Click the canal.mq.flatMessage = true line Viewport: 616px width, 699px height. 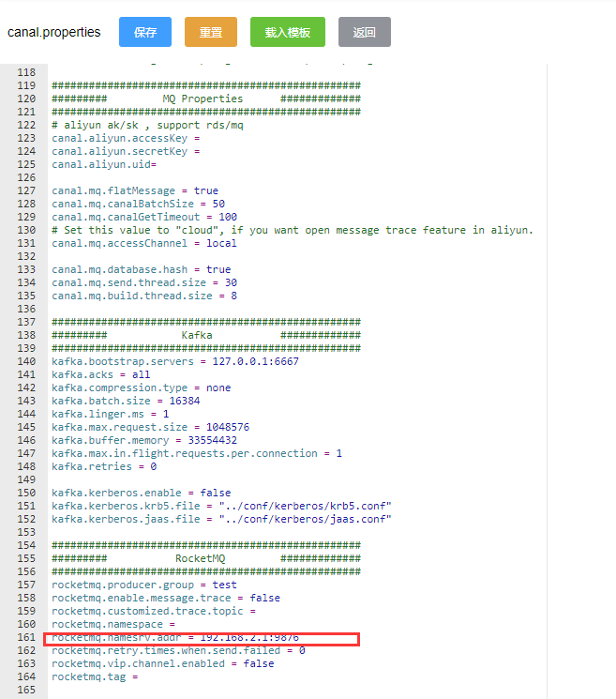tap(135, 190)
